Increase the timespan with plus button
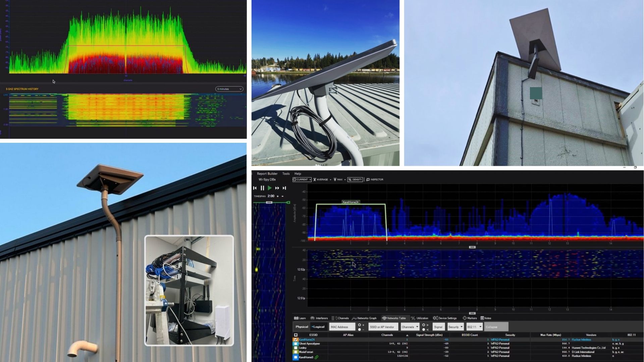The height and width of the screenshot is (362, 644). (x=278, y=196)
